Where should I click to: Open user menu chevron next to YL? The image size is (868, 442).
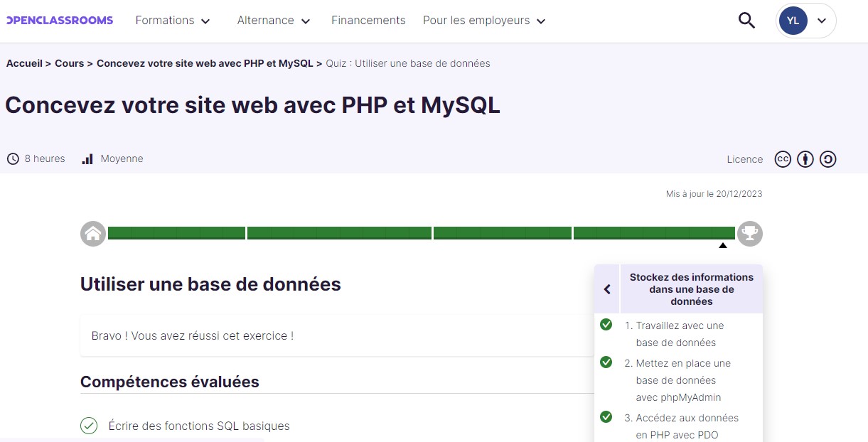coord(822,21)
